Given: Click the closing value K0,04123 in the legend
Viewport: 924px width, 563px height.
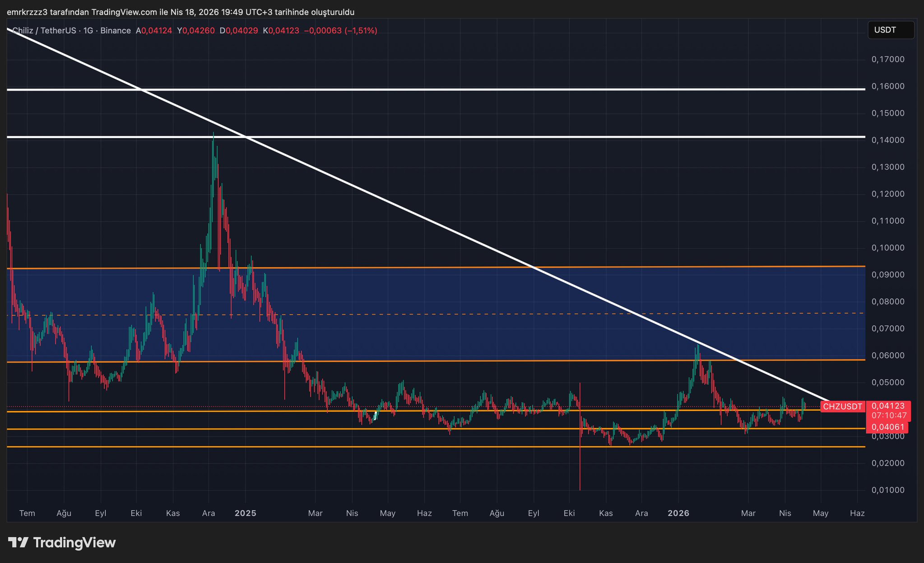Looking at the screenshot, I should [281, 31].
